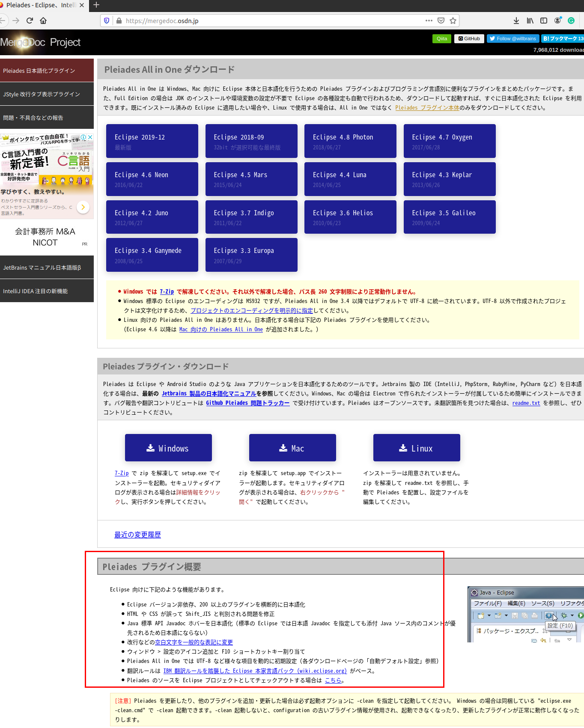Screen dimensions: 584x728
Task: Select the Eclipse 4.3 Keplar tile
Action: tap(450, 179)
